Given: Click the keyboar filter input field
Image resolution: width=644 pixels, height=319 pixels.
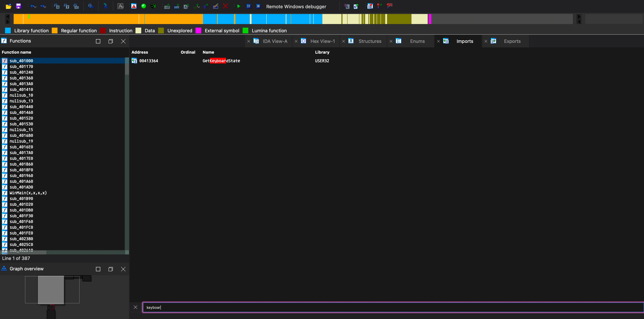Looking at the screenshot, I should pyautogui.click(x=393, y=307).
